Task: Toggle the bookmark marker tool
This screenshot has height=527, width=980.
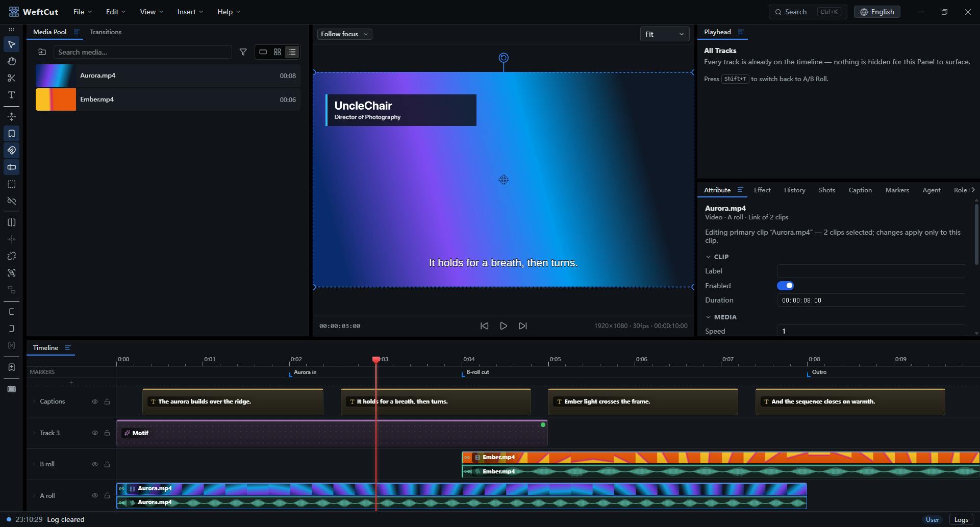Action: [x=11, y=134]
